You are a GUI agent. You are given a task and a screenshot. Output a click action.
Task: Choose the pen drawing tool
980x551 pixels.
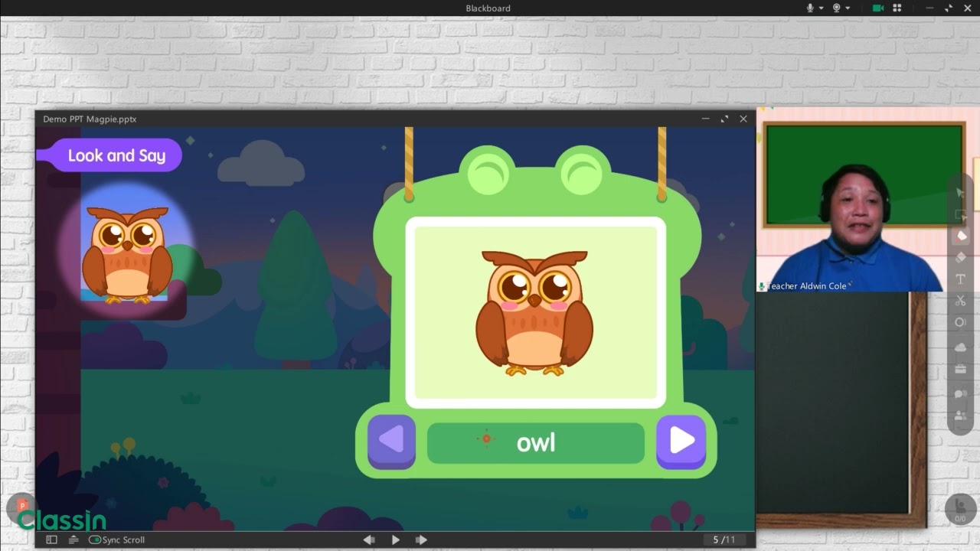(960, 236)
